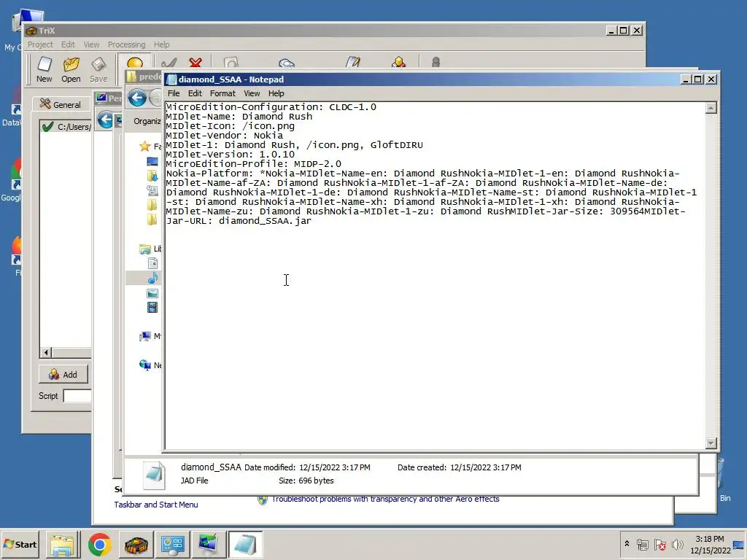The image size is (747, 560).
Task: Click the Script input field in TriX
Action: pyautogui.click(x=77, y=396)
